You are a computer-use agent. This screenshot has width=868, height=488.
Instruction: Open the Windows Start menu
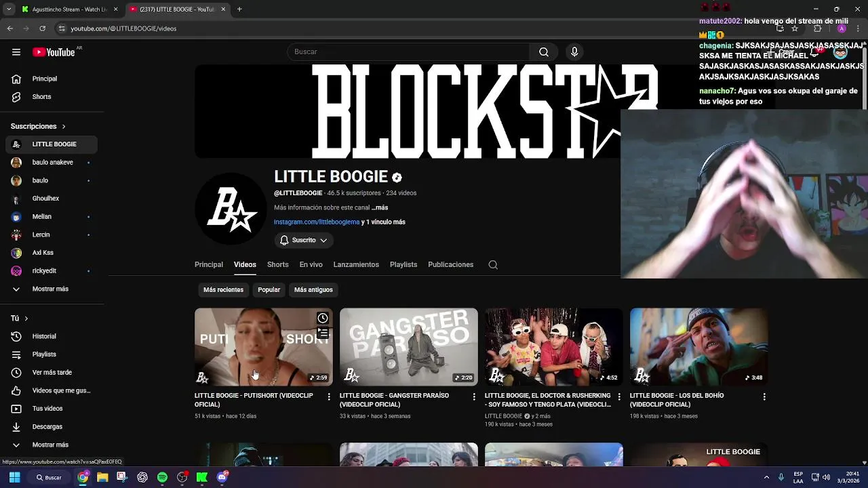coord(14,477)
